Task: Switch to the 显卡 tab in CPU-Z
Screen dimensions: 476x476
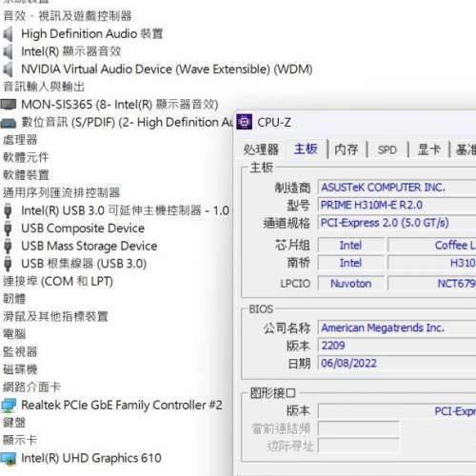Action: tap(429, 149)
